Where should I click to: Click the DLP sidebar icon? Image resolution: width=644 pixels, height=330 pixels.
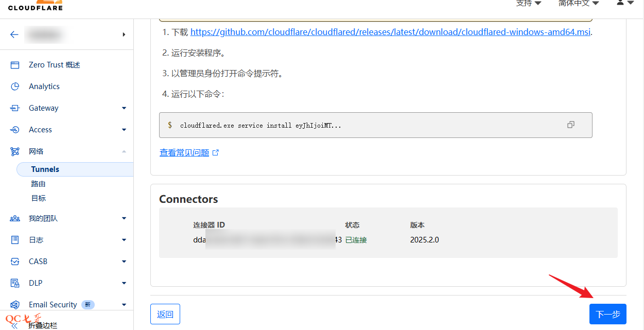click(x=15, y=283)
